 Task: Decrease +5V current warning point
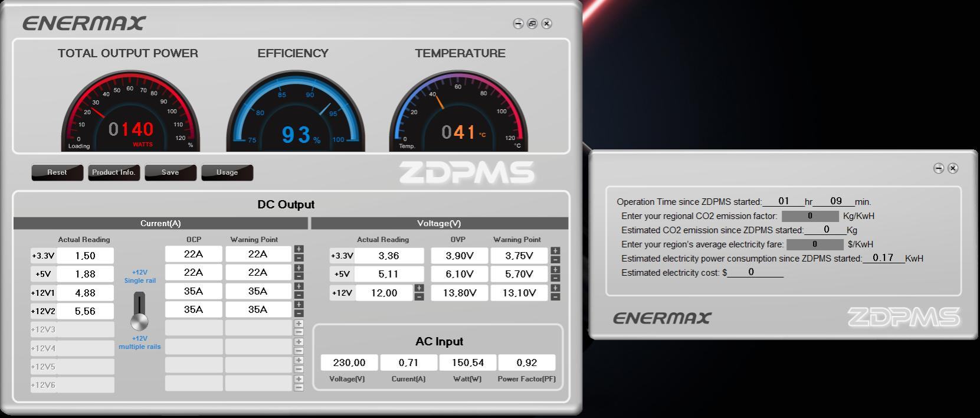tap(299, 276)
